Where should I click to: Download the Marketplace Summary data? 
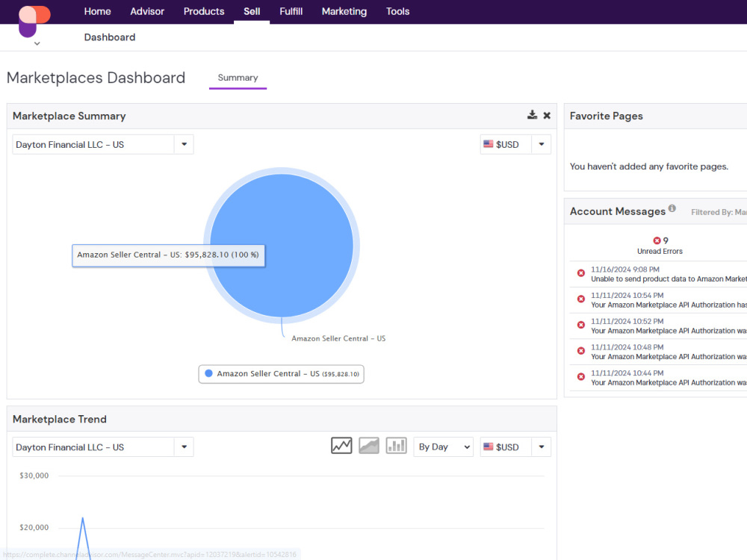532,115
